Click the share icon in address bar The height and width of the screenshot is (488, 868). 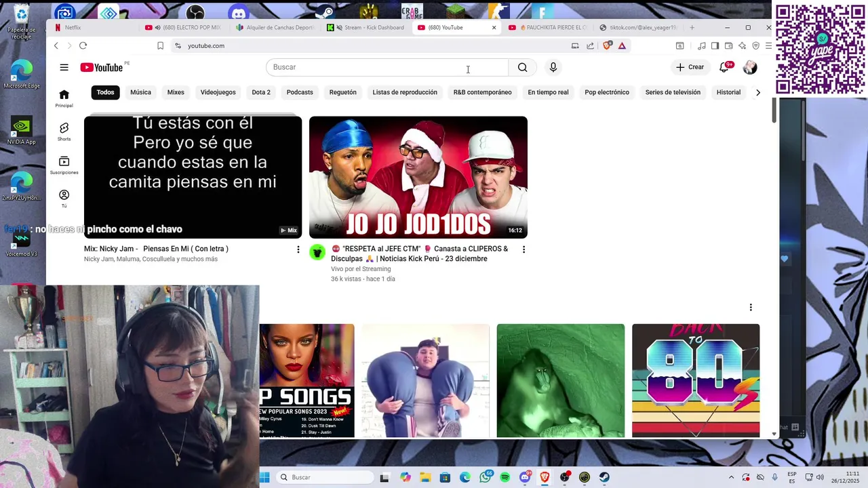tap(590, 45)
